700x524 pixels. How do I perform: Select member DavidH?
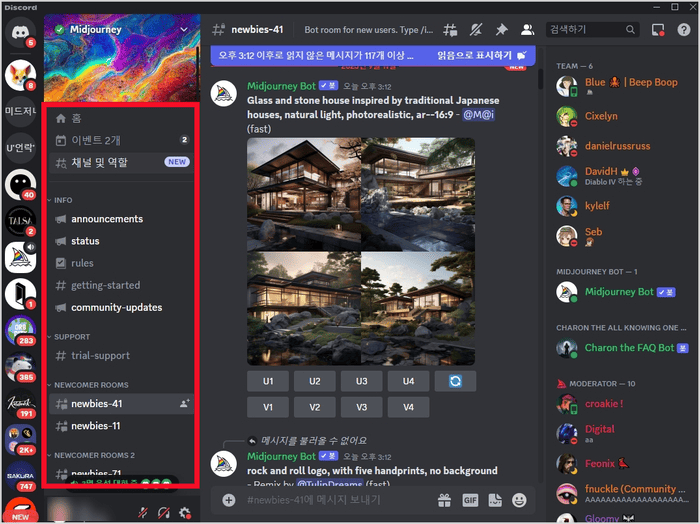coord(622,176)
